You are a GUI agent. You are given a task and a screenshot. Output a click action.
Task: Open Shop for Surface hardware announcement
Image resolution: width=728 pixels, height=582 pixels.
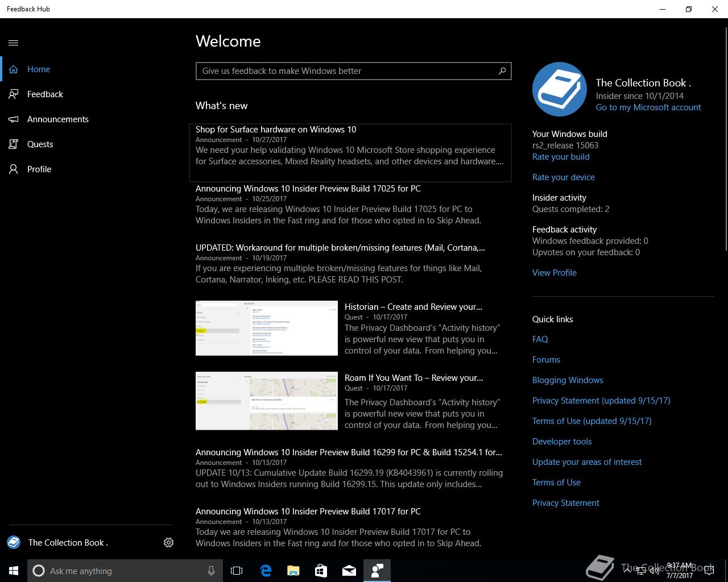click(x=350, y=152)
